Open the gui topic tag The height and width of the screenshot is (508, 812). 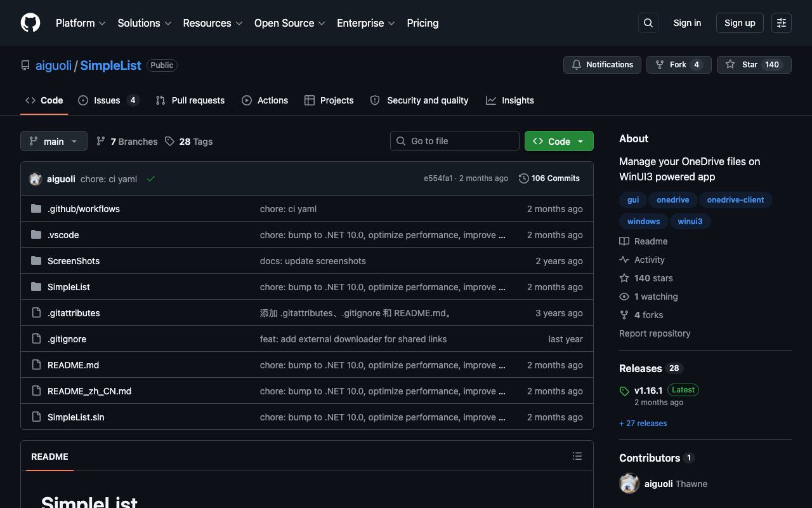(633, 200)
